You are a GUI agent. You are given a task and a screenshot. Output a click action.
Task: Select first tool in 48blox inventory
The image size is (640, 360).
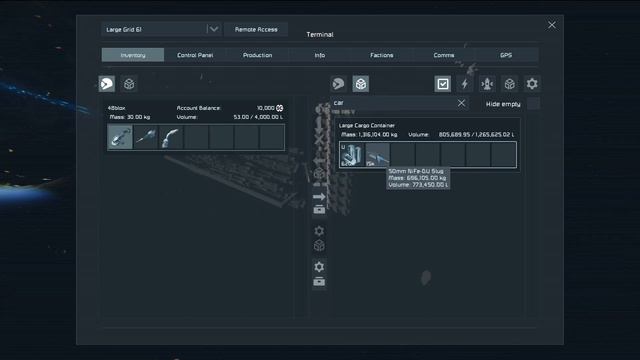pos(120,137)
